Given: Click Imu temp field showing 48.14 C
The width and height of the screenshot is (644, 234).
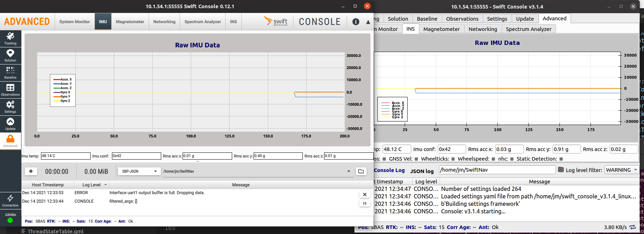Looking at the screenshot, I should (x=66, y=156).
